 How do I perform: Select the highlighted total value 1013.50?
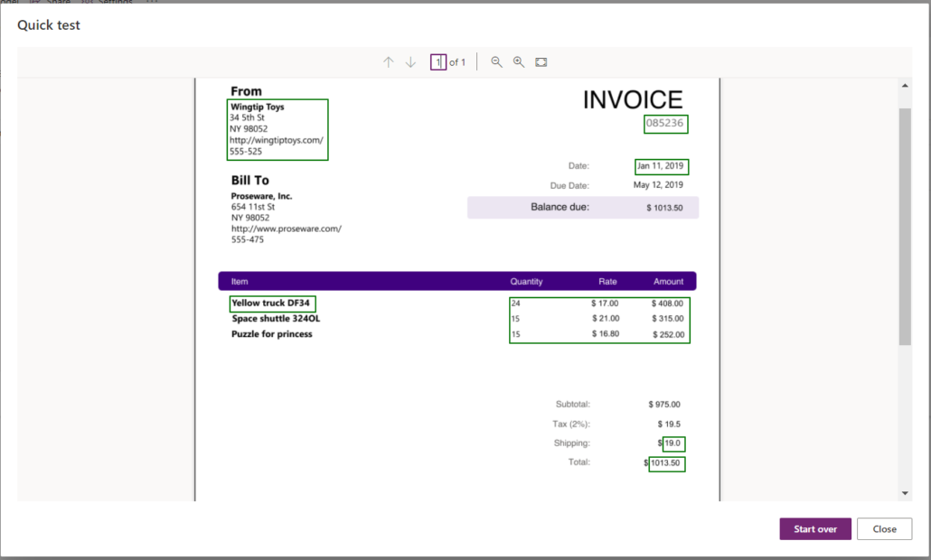(x=667, y=463)
